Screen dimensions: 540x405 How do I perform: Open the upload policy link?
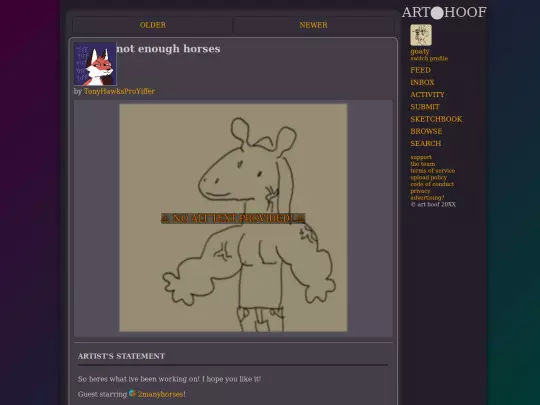(428, 177)
